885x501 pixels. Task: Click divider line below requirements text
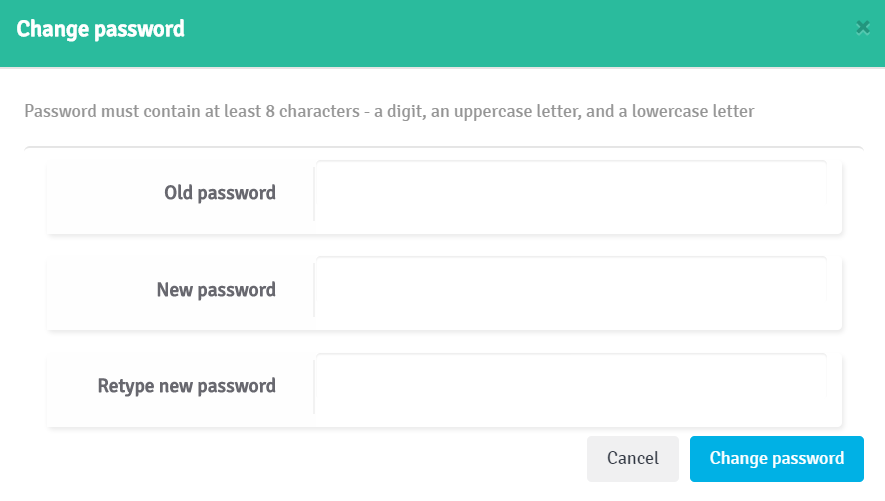coord(444,148)
